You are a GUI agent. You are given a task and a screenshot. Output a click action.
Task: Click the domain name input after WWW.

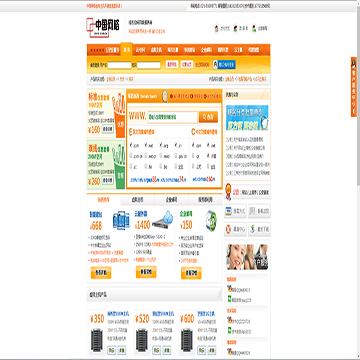172,117
